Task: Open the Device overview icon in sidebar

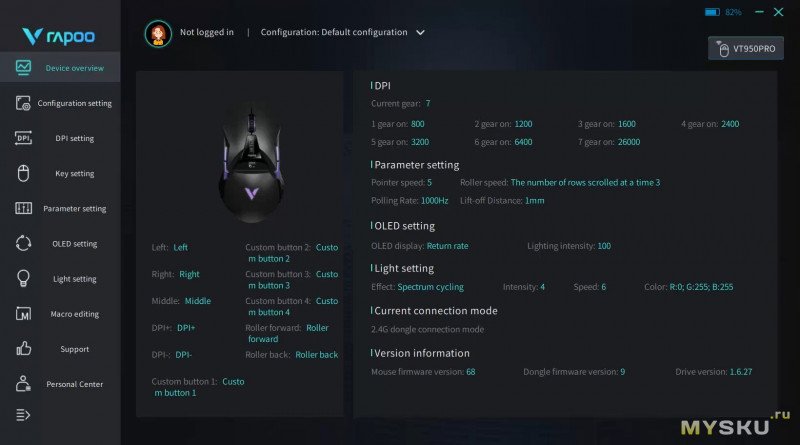Action: pyautogui.click(x=24, y=68)
